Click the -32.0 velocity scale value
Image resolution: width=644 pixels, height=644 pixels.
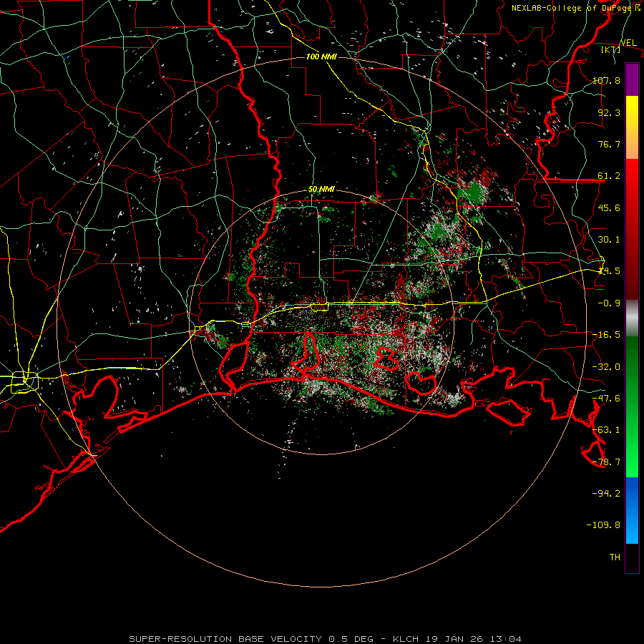point(606,367)
